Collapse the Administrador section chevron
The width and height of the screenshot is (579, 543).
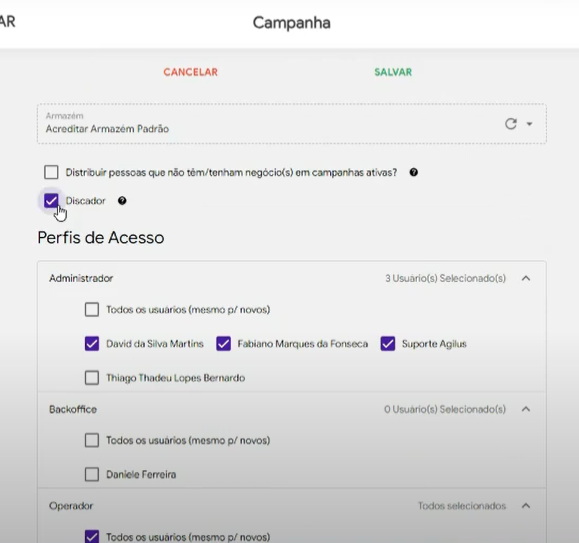526,278
